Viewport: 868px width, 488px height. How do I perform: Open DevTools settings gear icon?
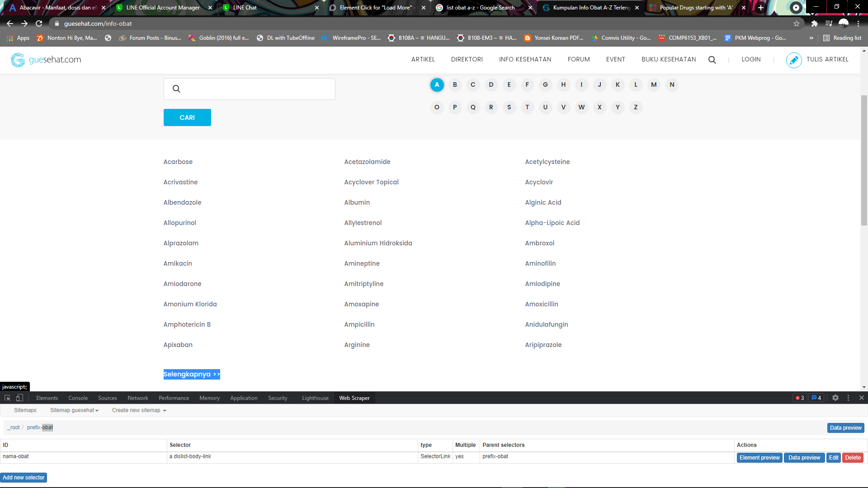(835, 398)
